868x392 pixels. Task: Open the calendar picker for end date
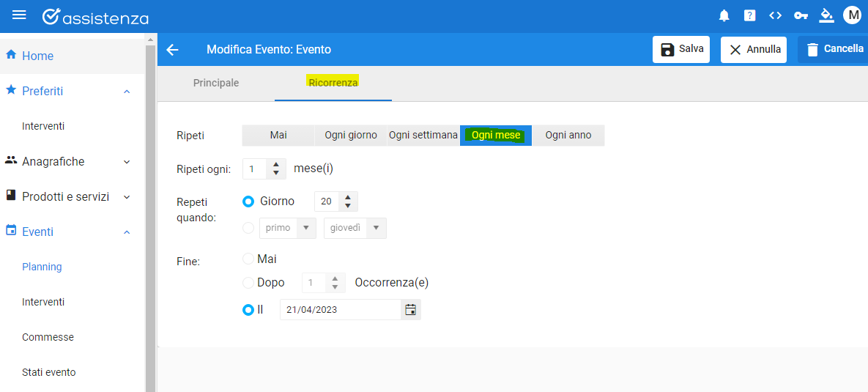[410, 310]
